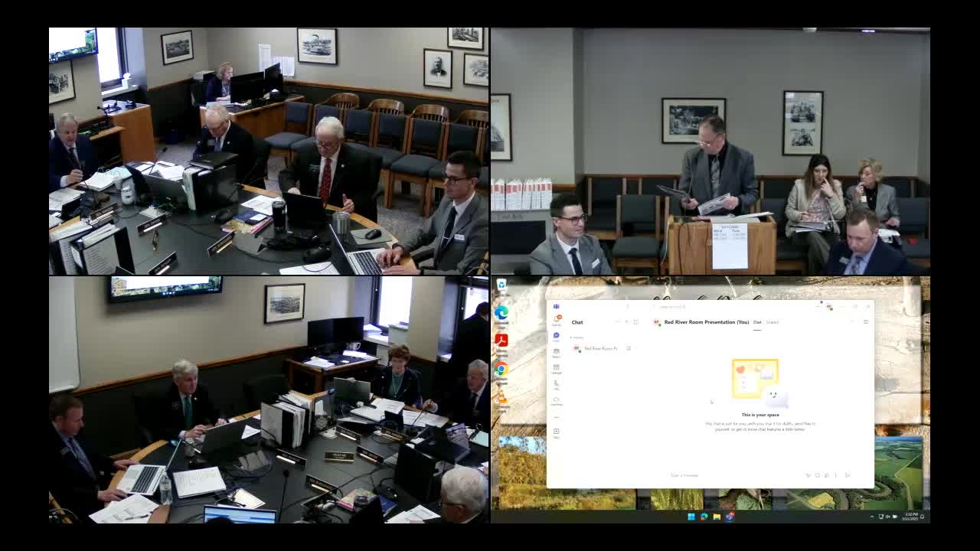Image resolution: width=980 pixels, height=551 pixels.
Task: Open more apps ellipsis in Teams sidebar
Action: coord(557,417)
